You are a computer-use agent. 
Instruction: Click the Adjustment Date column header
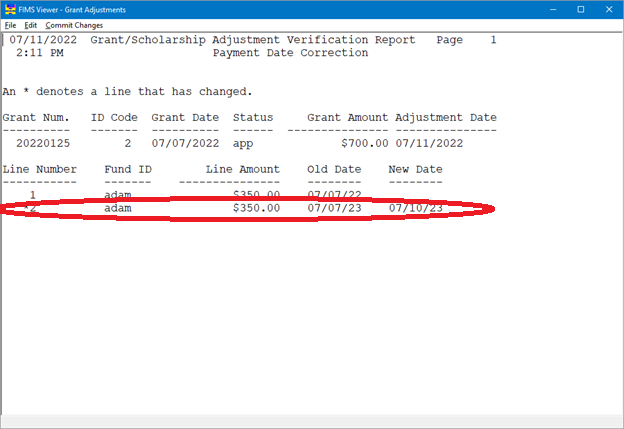(x=446, y=118)
